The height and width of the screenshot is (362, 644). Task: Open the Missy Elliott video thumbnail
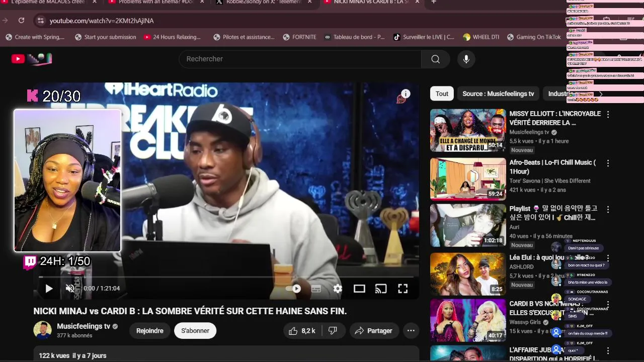pyautogui.click(x=468, y=130)
